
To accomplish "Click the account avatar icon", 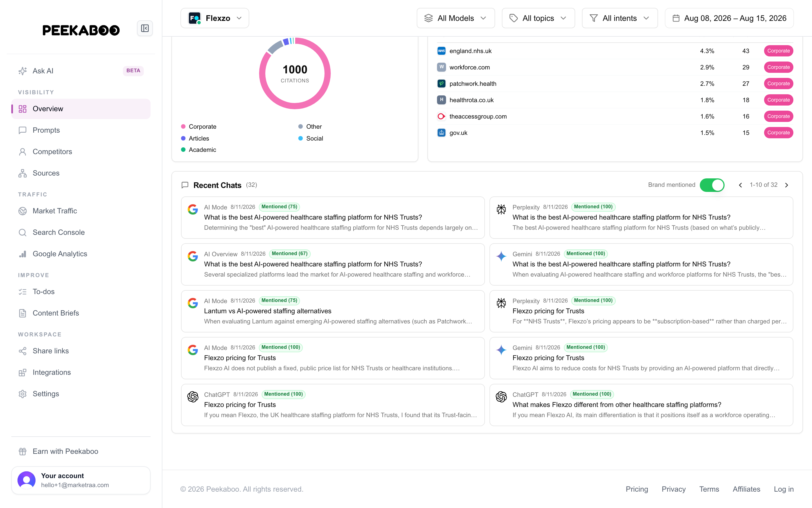I will (x=27, y=480).
